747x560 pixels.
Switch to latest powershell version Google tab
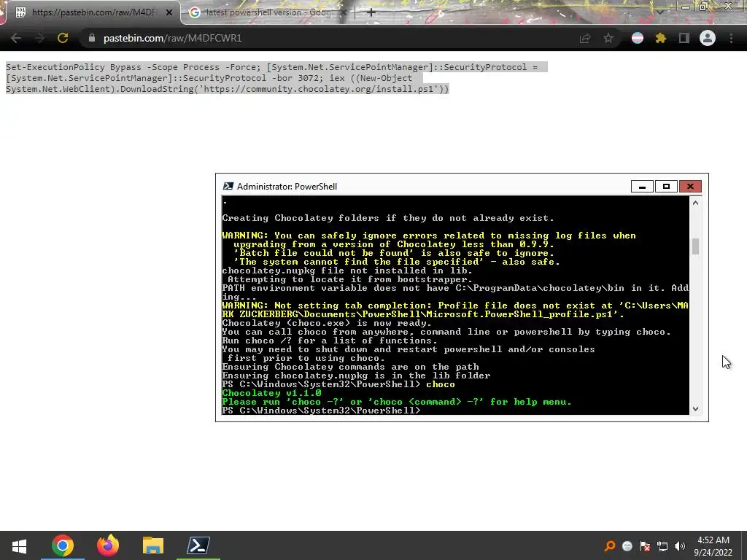pos(267,12)
